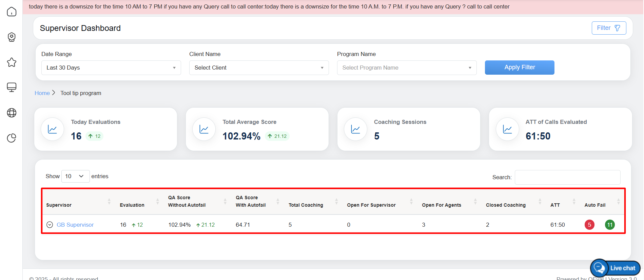
Task: Open the GB Supervisor link
Action: tap(75, 225)
